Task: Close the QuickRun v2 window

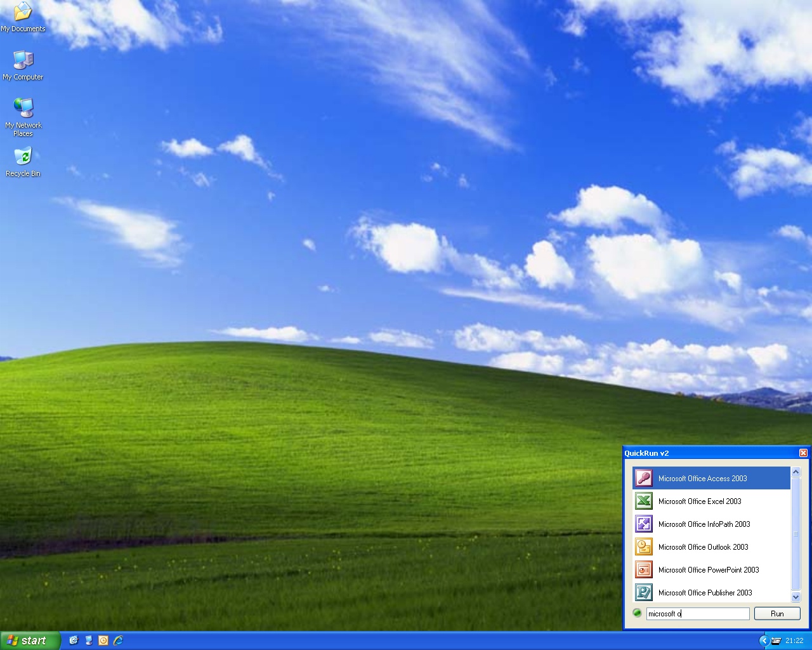Action: 803,453
